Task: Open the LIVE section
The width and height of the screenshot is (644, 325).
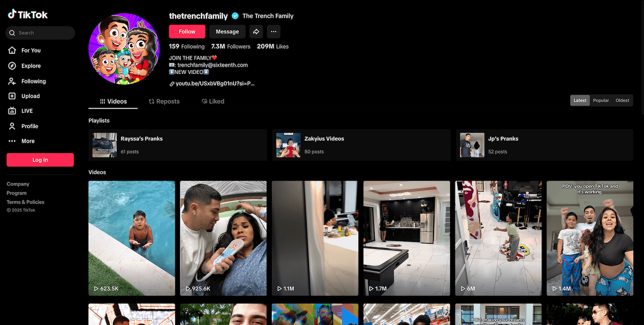Action: tap(27, 111)
